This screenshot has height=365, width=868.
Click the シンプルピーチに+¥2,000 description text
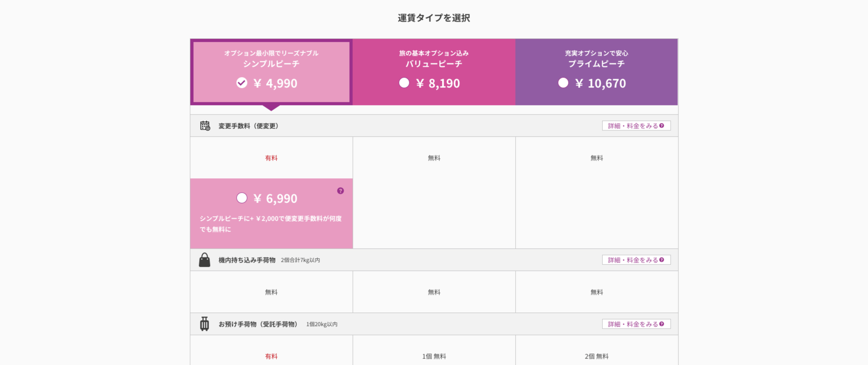(270, 224)
